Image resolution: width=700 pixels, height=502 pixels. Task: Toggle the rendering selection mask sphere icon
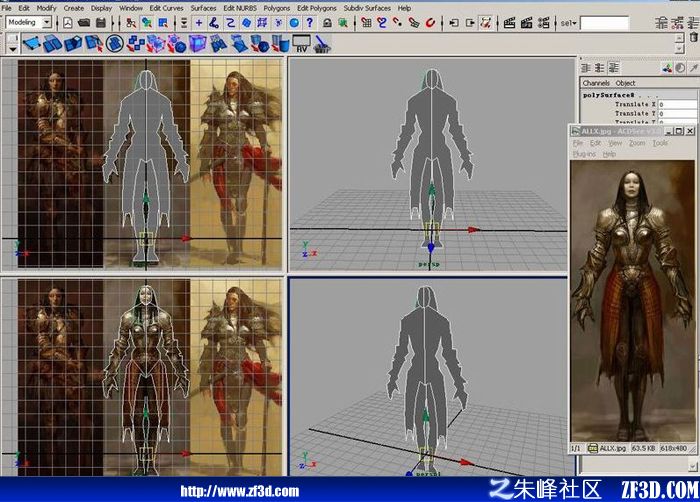[294, 23]
